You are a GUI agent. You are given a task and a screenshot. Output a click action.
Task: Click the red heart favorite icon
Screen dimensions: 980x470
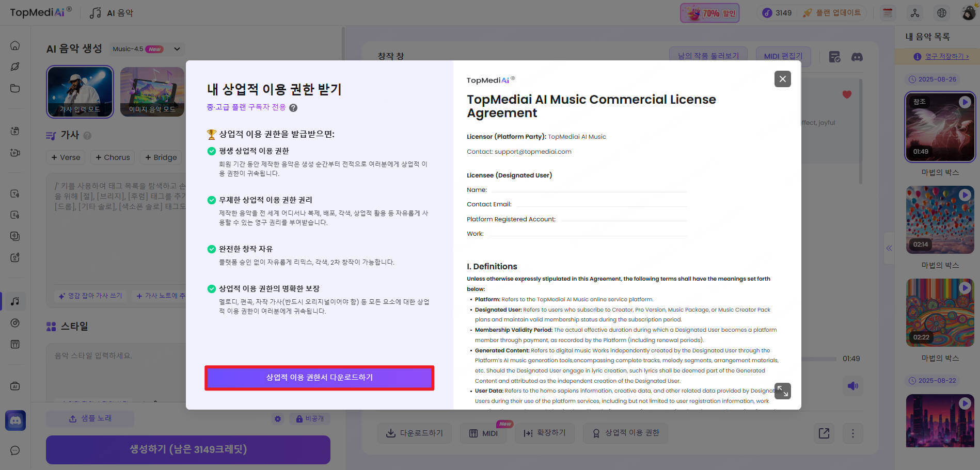point(847,94)
